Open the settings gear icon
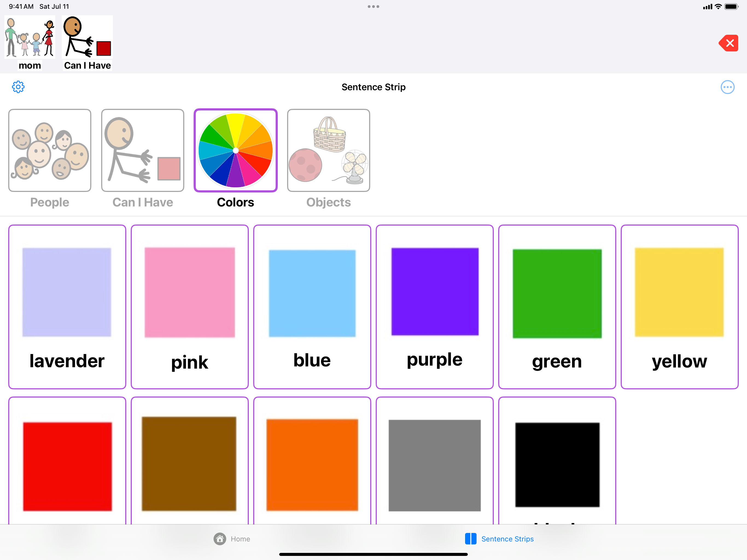 (18, 87)
